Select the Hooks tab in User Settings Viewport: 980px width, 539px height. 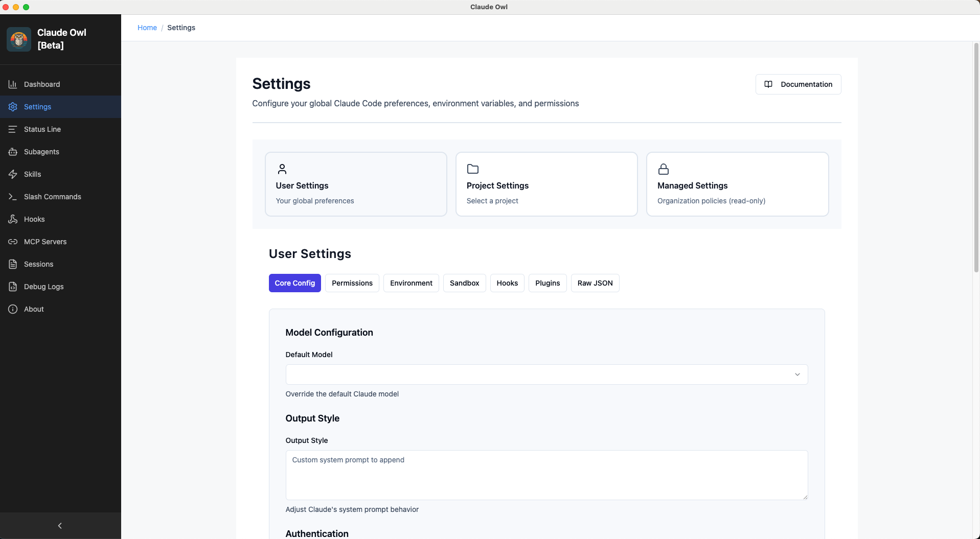pos(507,283)
